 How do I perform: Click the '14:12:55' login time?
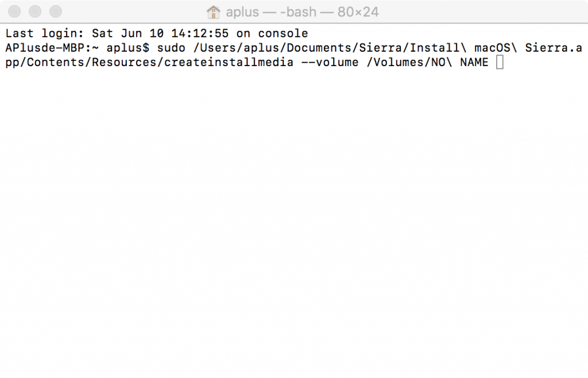tap(200, 33)
